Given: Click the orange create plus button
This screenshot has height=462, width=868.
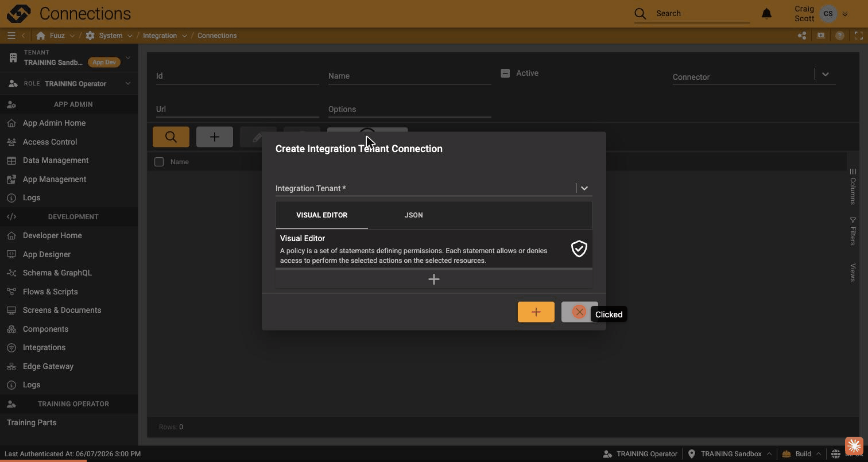Looking at the screenshot, I should click(536, 312).
